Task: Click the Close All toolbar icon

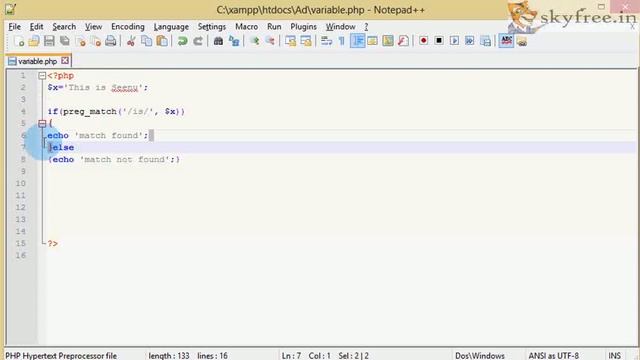Action: click(x=96, y=41)
